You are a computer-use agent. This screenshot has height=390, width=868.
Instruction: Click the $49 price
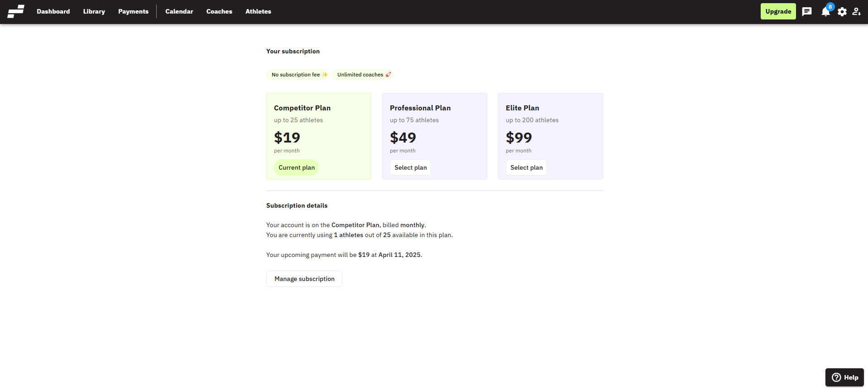tap(403, 137)
